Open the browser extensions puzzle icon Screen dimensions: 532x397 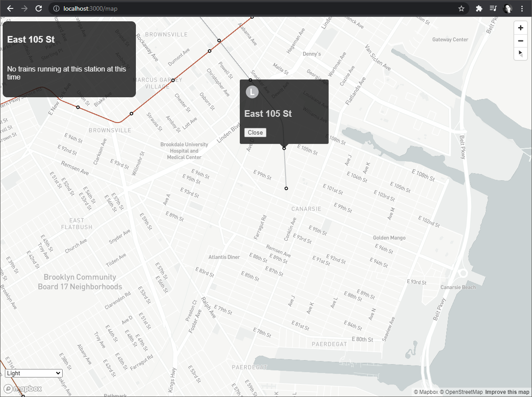[x=479, y=8]
